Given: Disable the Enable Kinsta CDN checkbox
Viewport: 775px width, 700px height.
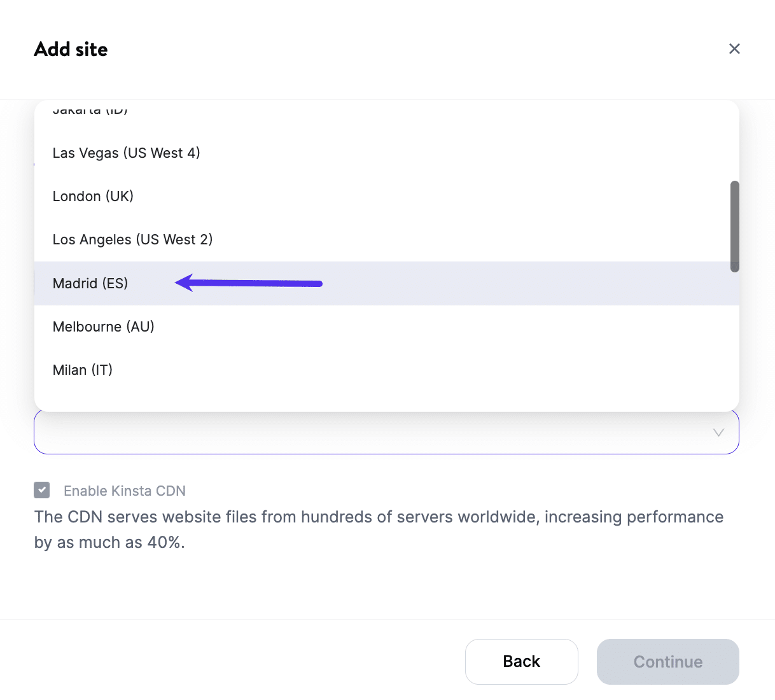Looking at the screenshot, I should pos(41,490).
